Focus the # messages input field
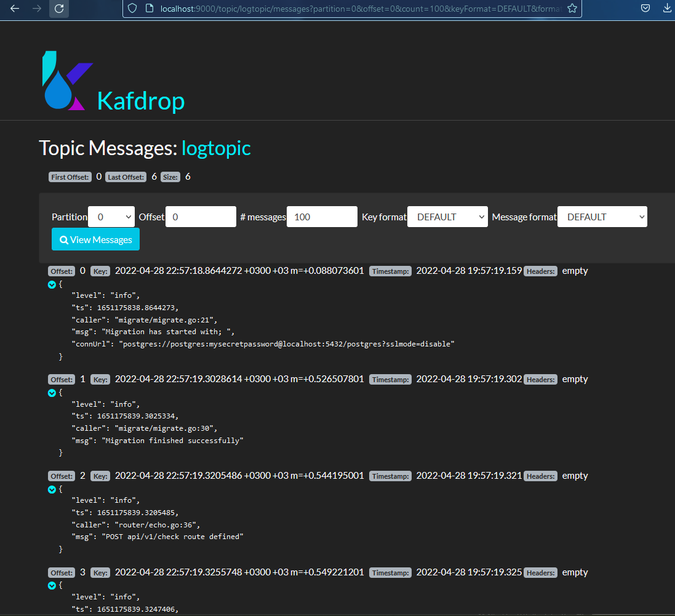Screen dimensions: 675x616 pos(322,217)
